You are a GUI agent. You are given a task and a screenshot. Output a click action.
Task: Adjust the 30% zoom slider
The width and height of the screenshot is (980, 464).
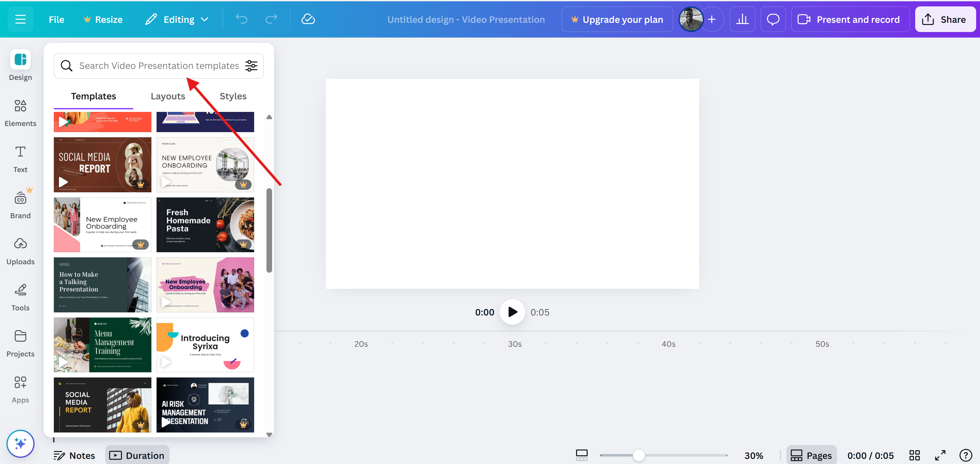click(x=639, y=455)
